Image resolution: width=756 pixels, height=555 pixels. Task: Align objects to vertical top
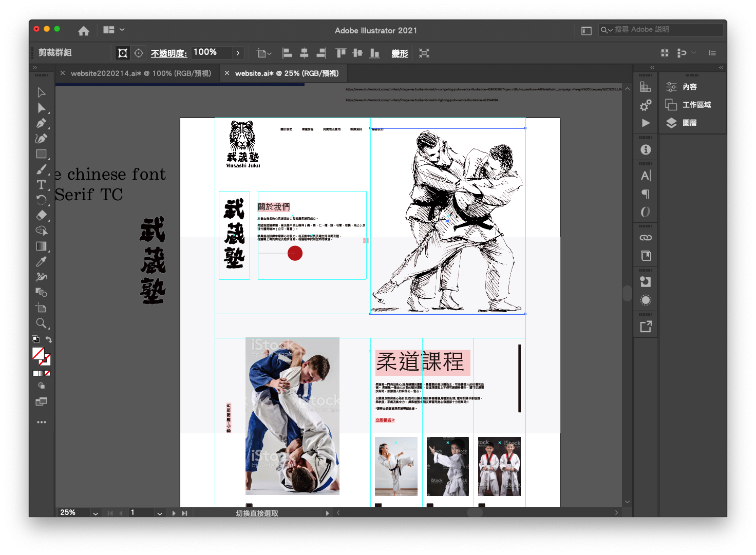(341, 53)
